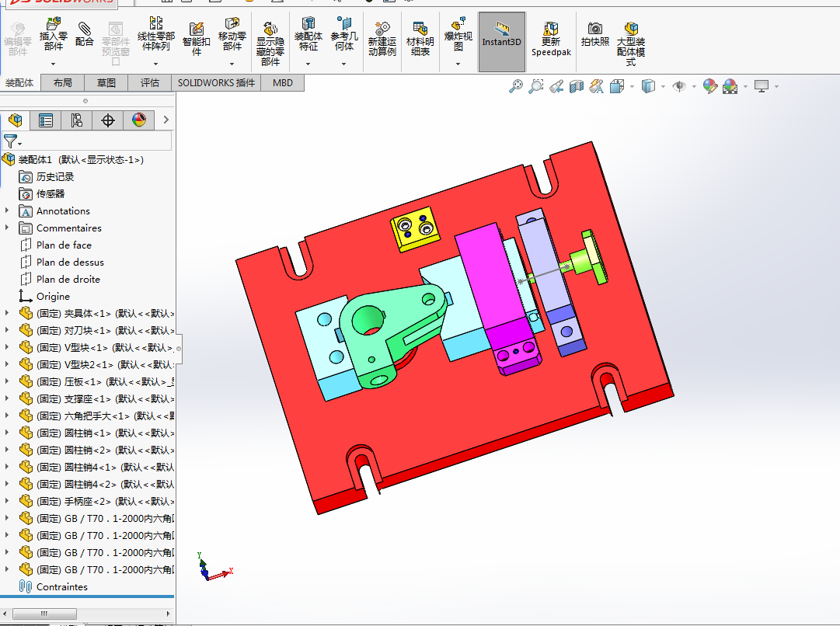Click Update Speedpak (更新 Speedpak)
This screenshot has height=626, width=840.
[551, 39]
